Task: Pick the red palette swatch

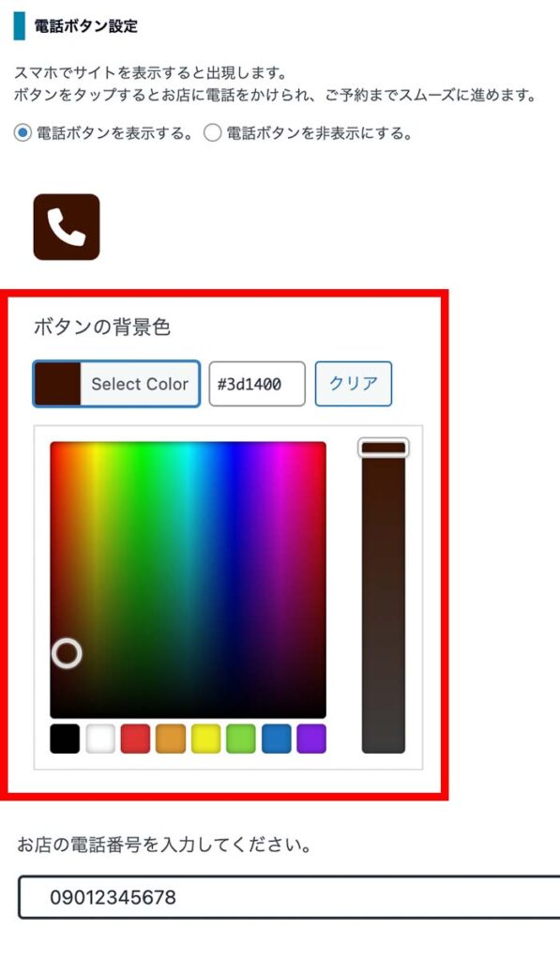Action: point(135,739)
